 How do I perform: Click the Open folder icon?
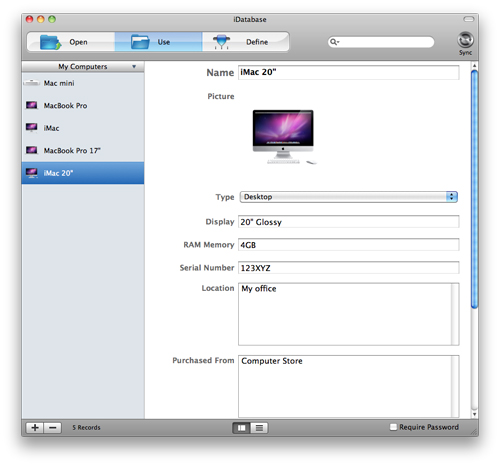click(x=50, y=42)
